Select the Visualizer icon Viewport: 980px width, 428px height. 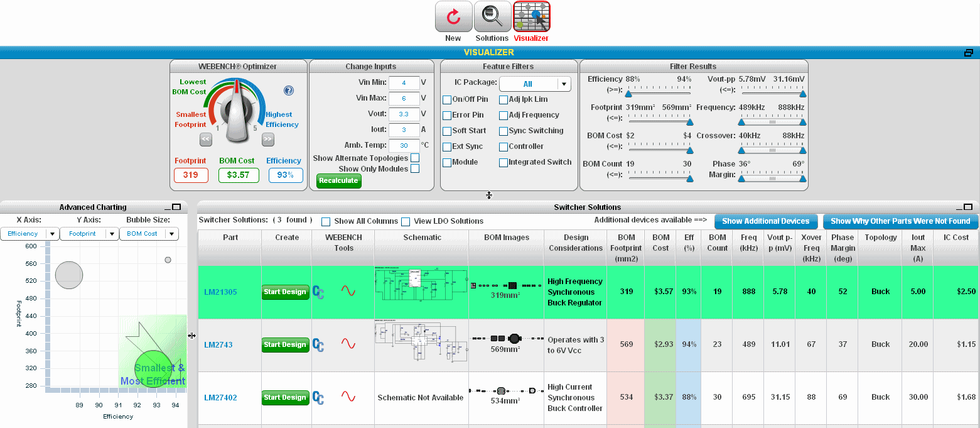[531, 17]
